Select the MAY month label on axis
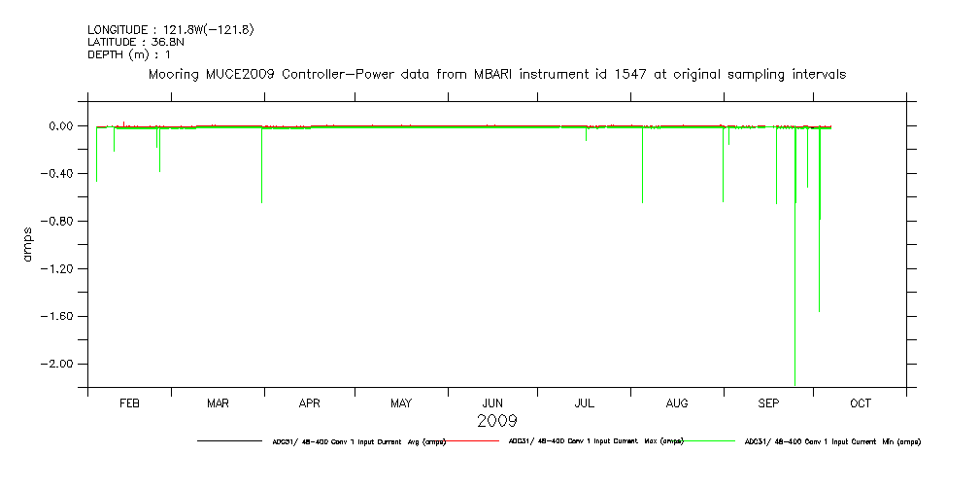The width and height of the screenshot is (980, 490). pyautogui.click(x=401, y=402)
